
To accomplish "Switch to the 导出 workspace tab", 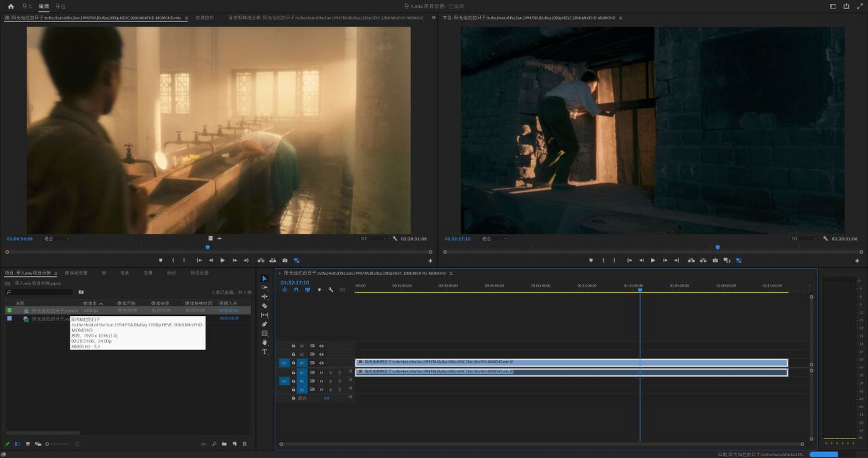I will [60, 6].
